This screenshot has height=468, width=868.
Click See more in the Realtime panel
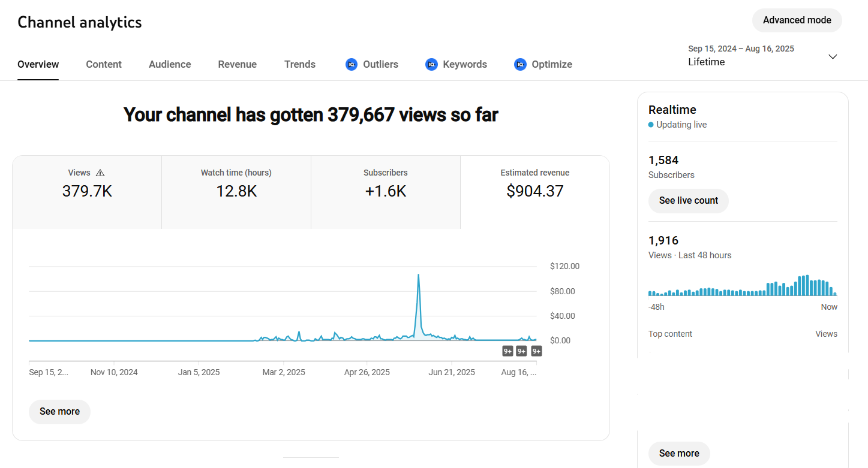coord(679,454)
